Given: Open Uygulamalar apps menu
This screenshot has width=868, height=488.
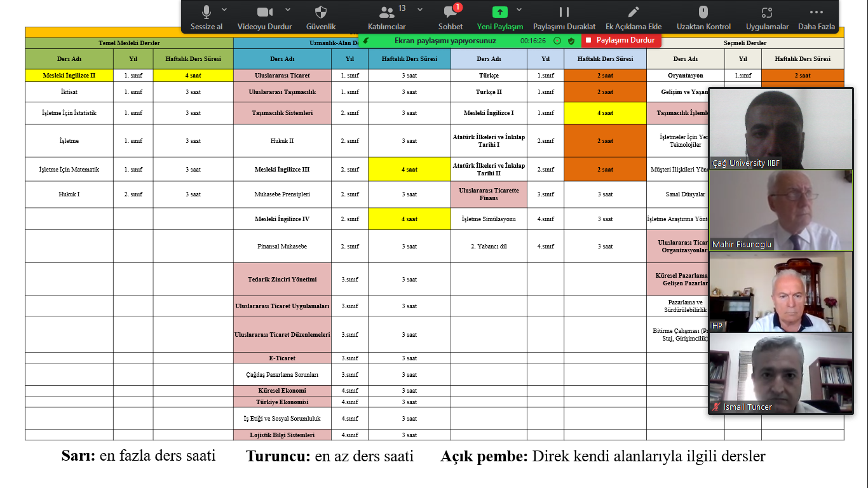Looking at the screenshot, I should (x=767, y=17).
